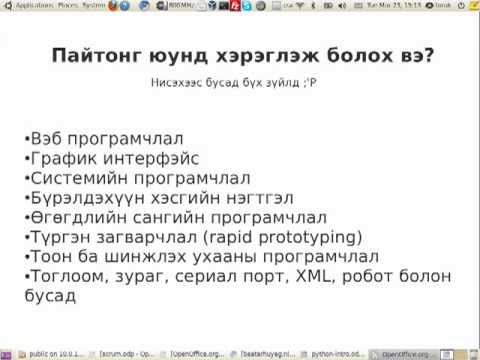Click bullet 'Өгөгдлийн сангийн програмчлал'
This screenshot has height=360, width=480.
176,217
